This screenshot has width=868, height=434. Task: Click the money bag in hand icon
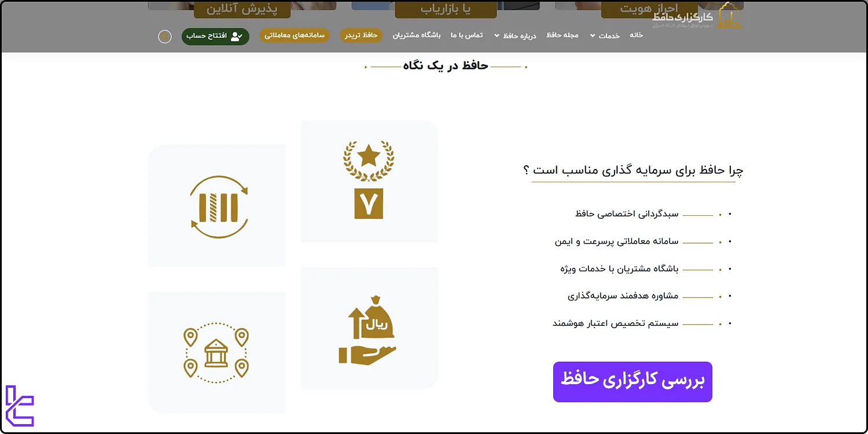click(369, 328)
